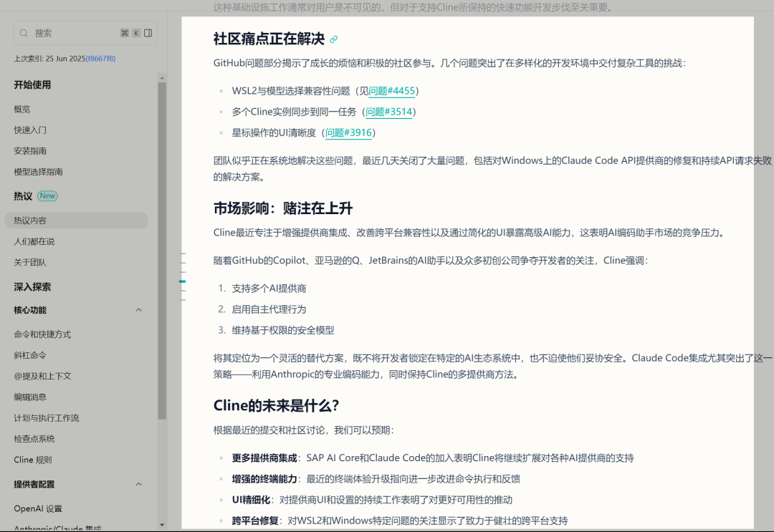Click the New badge next to 热议
This screenshot has width=774, height=532.
(x=47, y=195)
